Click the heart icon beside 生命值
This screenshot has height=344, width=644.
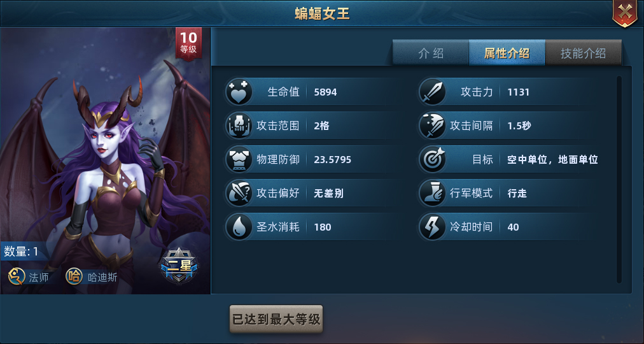point(239,92)
